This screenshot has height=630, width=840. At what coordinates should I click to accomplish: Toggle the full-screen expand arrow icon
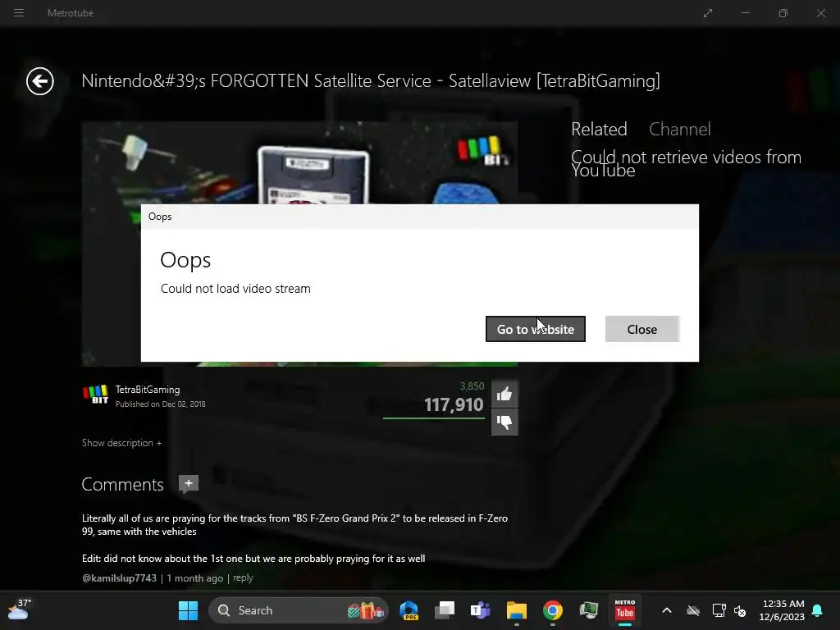[x=708, y=13]
